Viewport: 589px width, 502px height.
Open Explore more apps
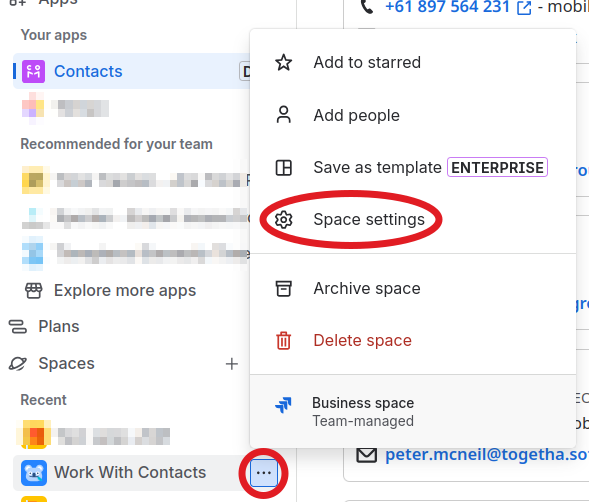[125, 290]
